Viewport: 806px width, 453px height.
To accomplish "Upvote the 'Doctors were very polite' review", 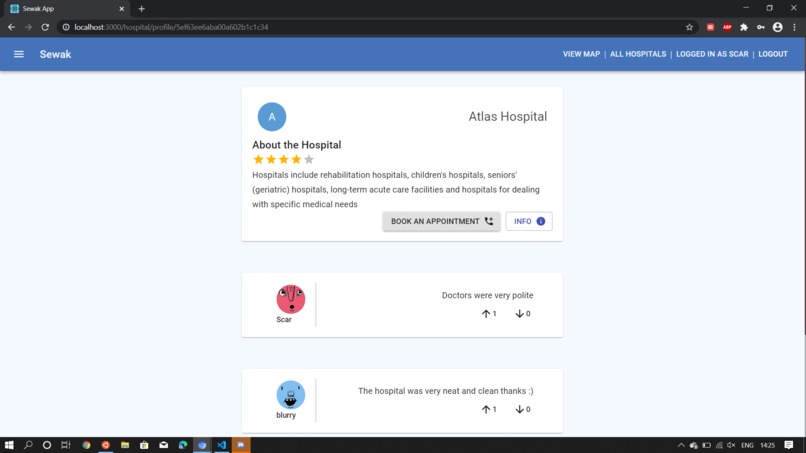I will tap(488, 314).
